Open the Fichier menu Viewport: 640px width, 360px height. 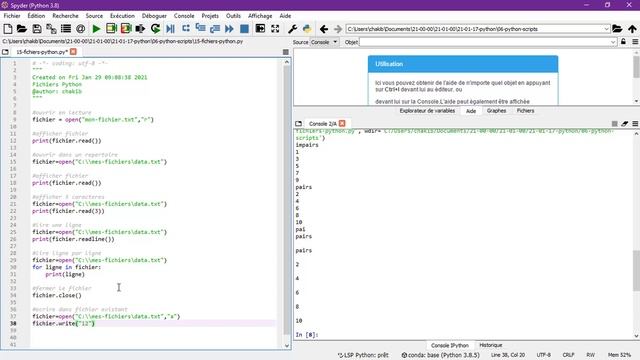point(12,16)
